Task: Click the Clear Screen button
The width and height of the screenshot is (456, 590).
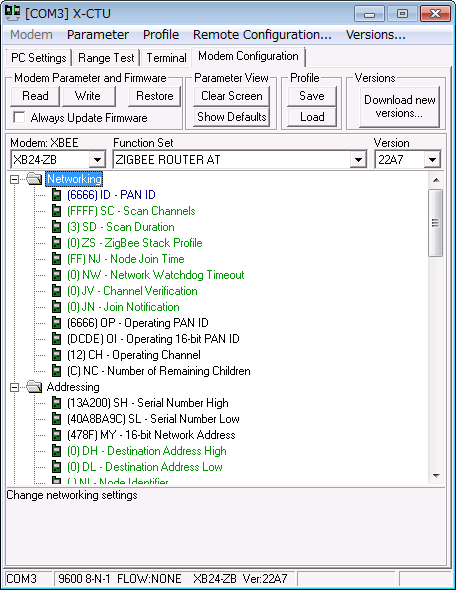Action: pyautogui.click(x=232, y=96)
